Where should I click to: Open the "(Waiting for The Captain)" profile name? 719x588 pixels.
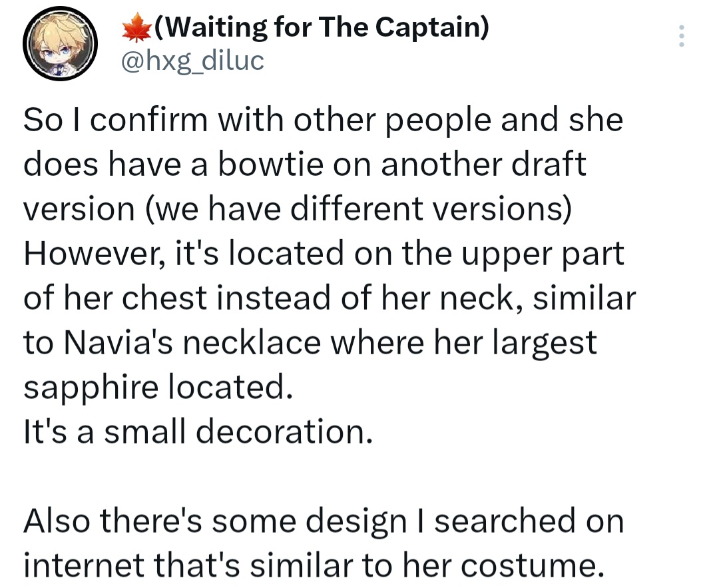[x=321, y=27]
